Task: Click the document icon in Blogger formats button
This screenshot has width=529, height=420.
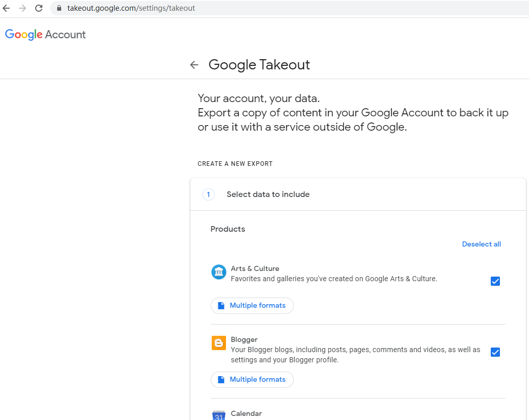Action: pos(221,380)
